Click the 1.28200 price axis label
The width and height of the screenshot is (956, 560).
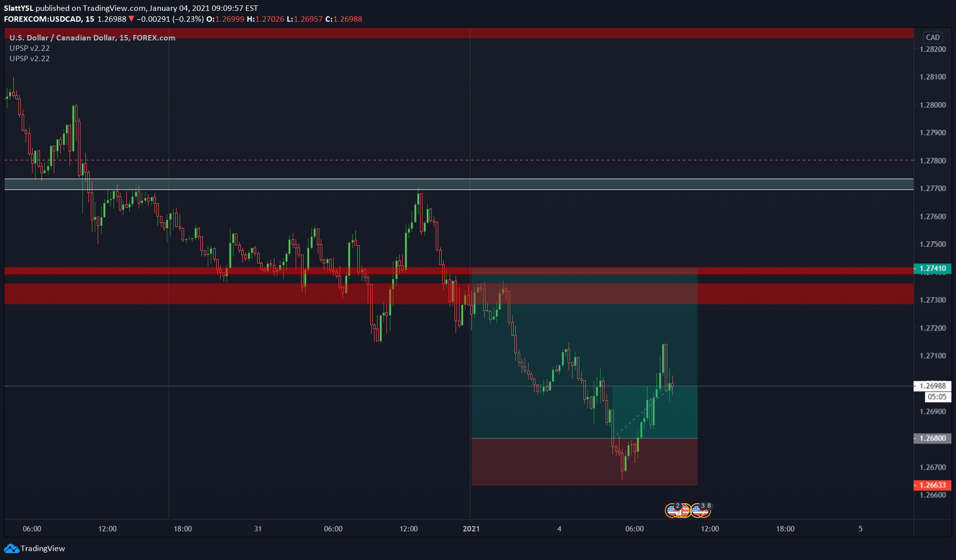coord(932,49)
